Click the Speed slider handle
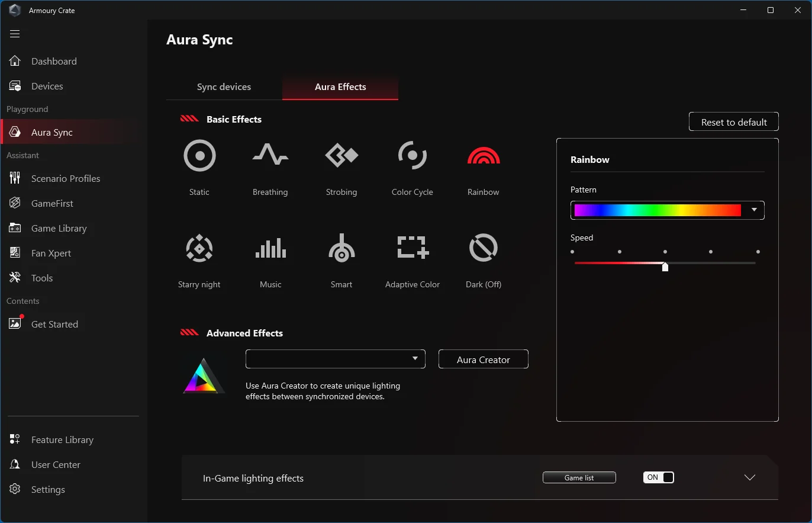The image size is (812, 523). pyautogui.click(x=665, y=267)
